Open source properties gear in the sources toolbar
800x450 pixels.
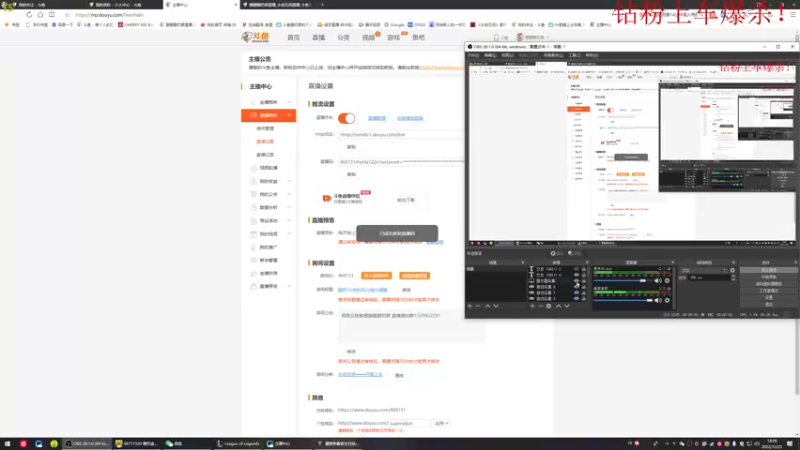click(x=548, y=306)
